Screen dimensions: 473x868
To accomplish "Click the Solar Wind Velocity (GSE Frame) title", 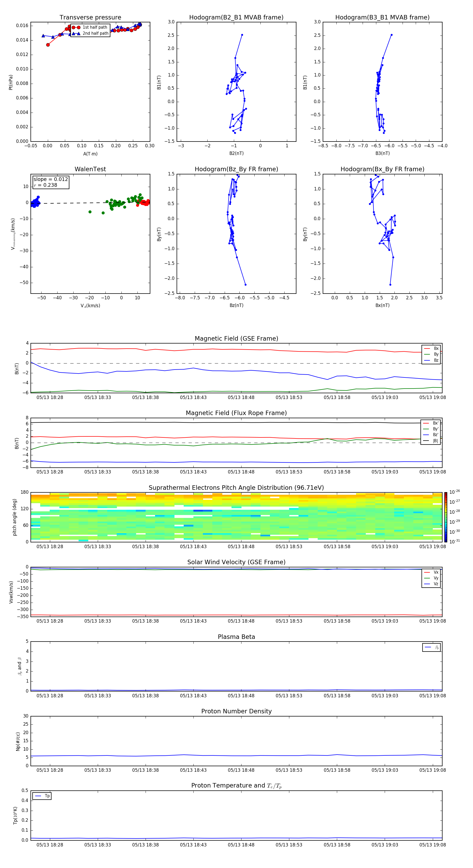I will click(236, 562).
